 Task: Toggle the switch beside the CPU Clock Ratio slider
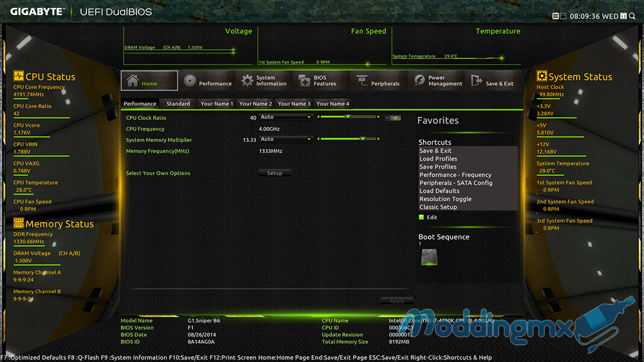(393, 118)
